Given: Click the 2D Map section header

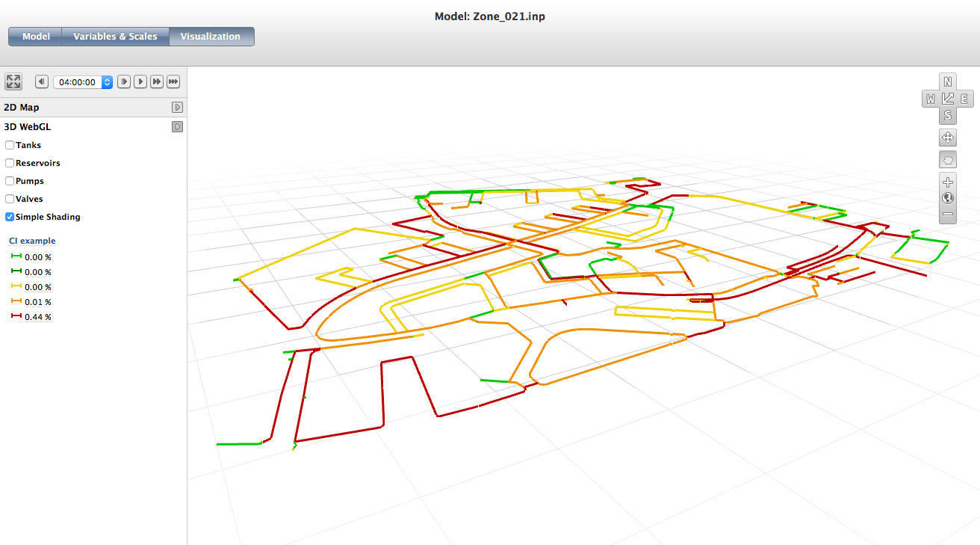Looking at the screenshot, I should pos(93,108).
